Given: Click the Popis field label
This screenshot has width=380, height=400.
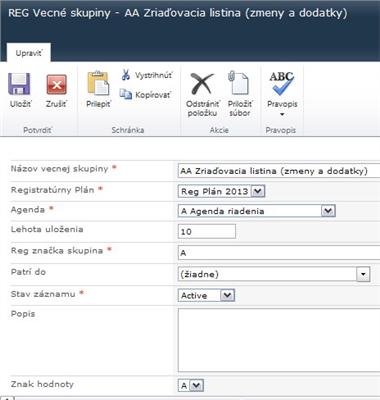Looking at the screenshot, I should click(23, 314).
